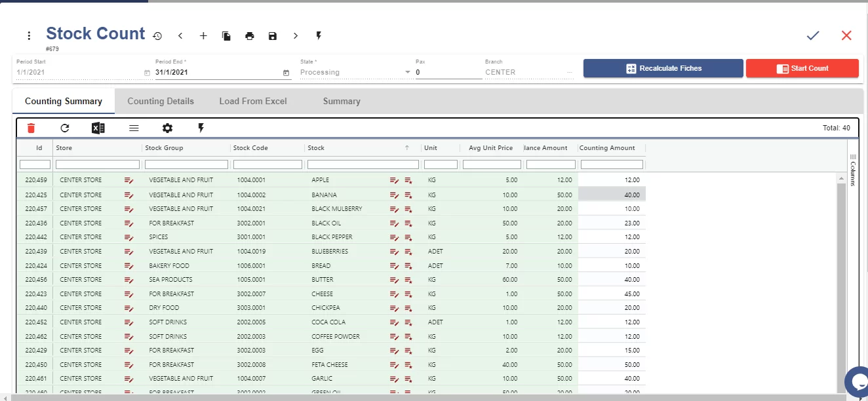Open the Load From Excel tab
Image resolution: width=868 pixels, height=401 pixels.
pos(253,101)
